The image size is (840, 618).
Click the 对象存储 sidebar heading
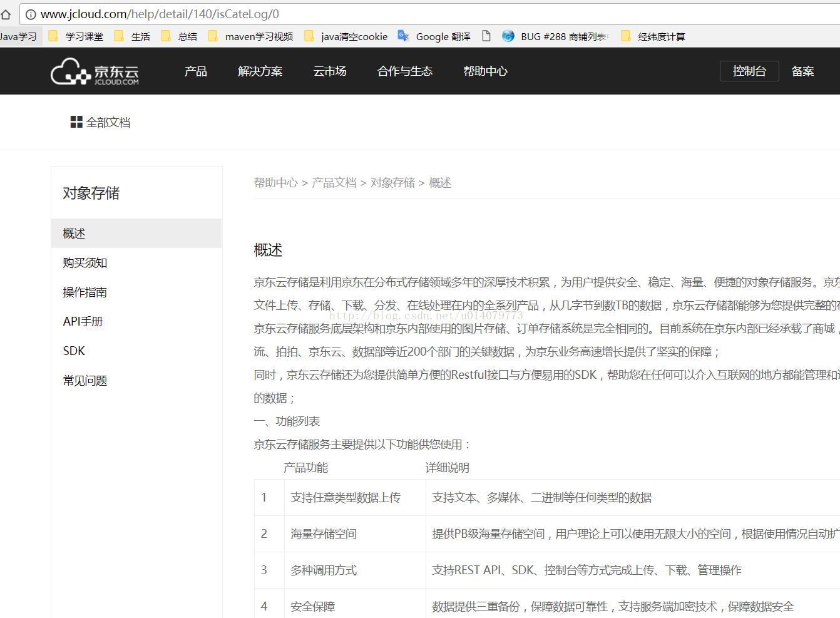(x=91, y=193)
